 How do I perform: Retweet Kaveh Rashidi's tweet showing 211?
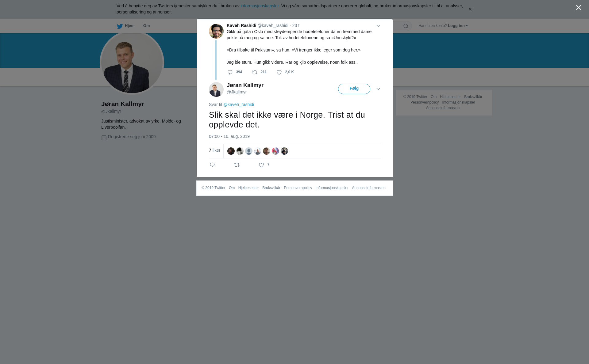pyautogui.click(x=255, y=72)
